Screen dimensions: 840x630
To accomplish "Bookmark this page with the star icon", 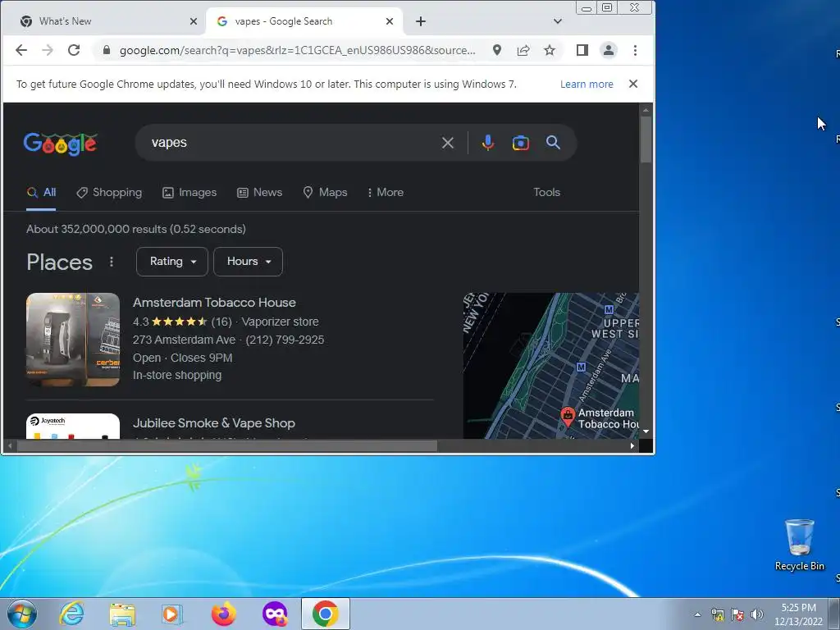I will pos(550,50).
